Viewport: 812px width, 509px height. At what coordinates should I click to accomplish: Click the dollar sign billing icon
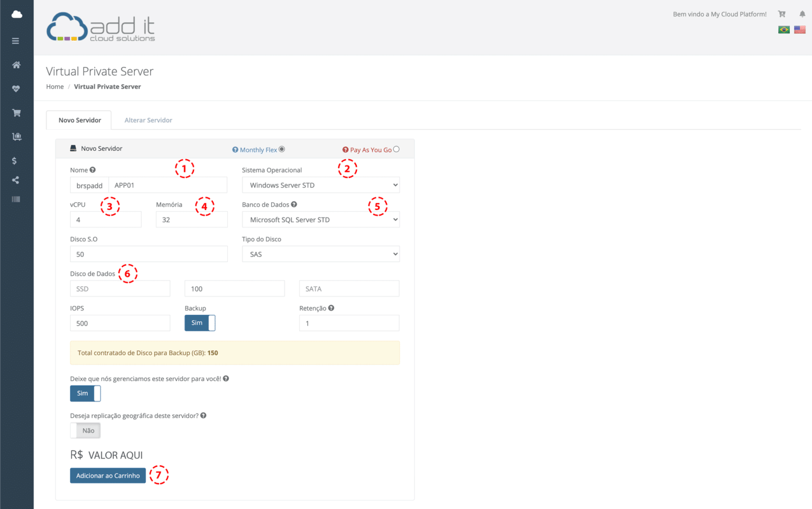click(x=16, y=160)
